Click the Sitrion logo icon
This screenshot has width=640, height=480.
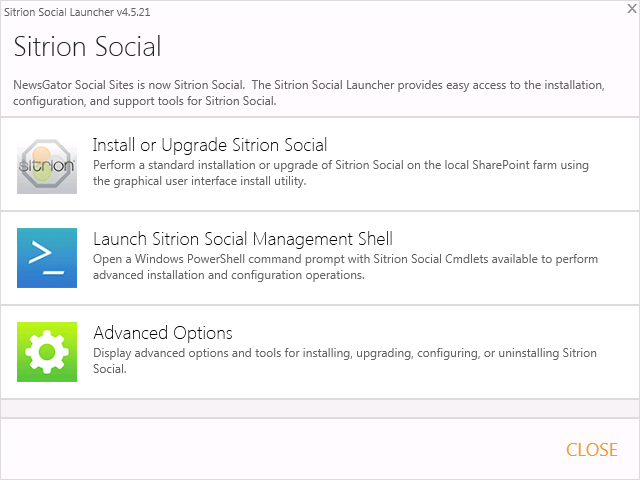47,164
